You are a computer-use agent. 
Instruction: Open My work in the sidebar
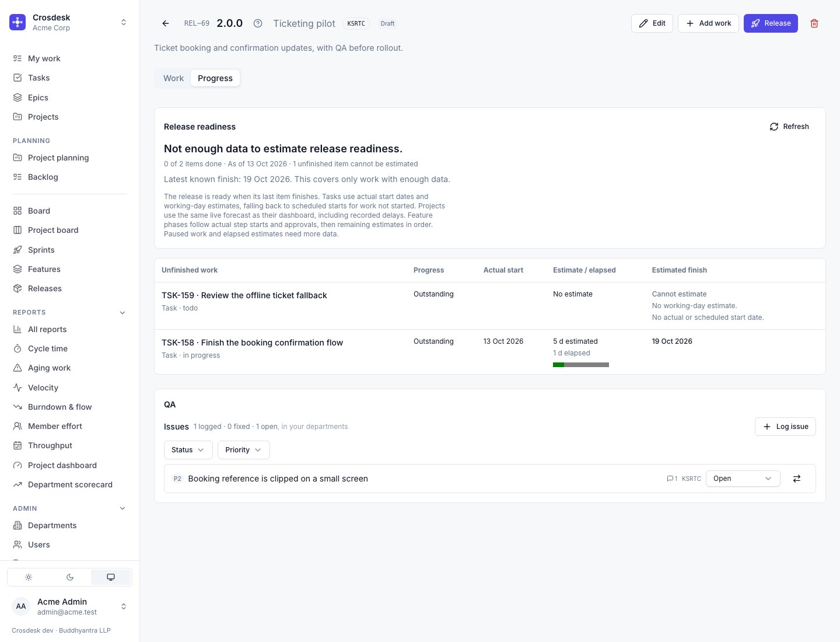(x=70, y=58)
